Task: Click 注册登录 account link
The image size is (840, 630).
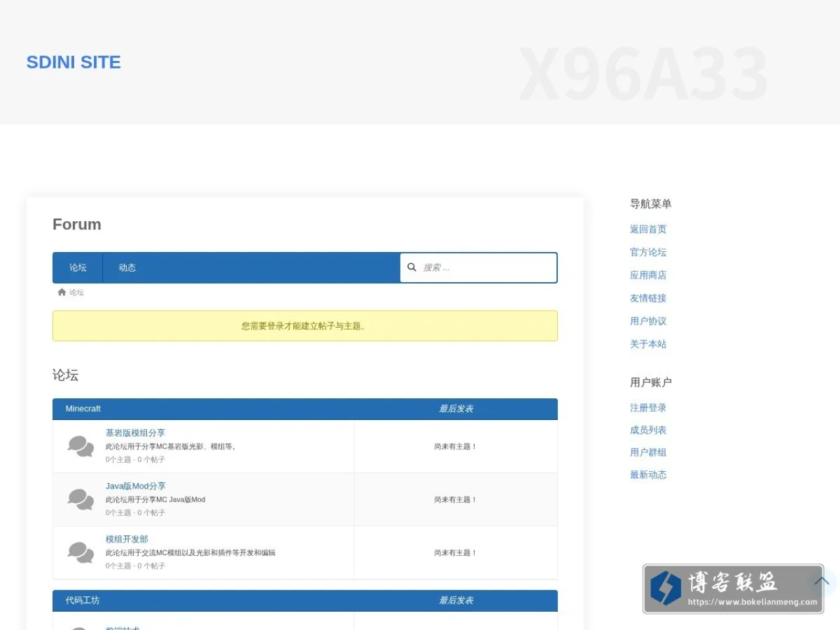Action: click(x=648, y=407)
